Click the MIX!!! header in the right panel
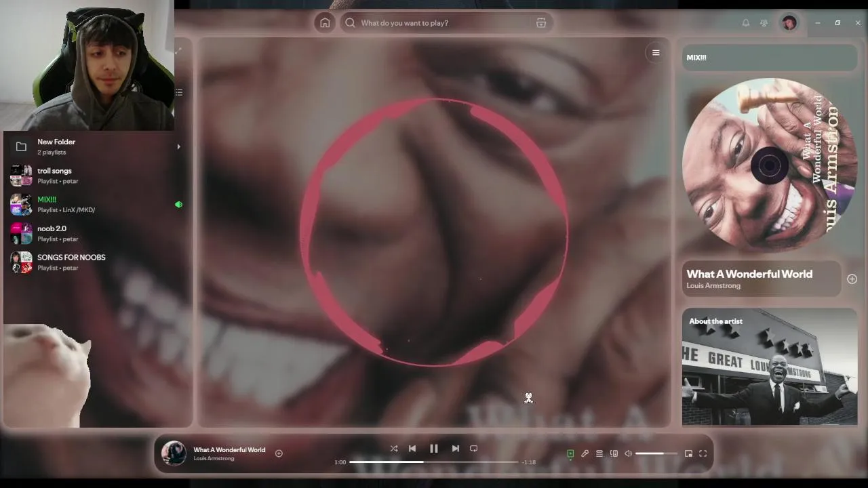 tap(769, 58)
